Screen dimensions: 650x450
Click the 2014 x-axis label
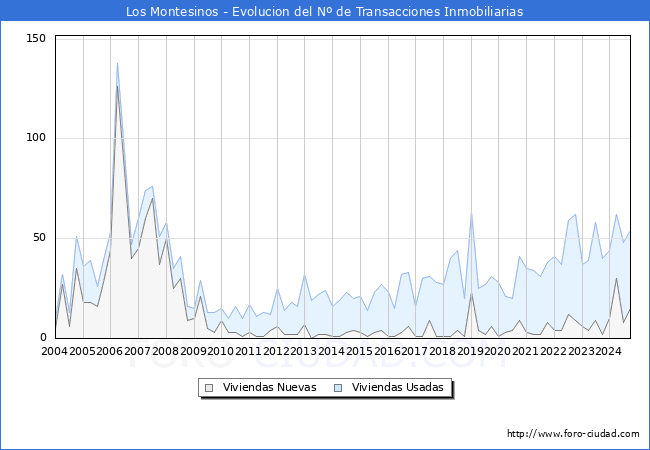331,351
